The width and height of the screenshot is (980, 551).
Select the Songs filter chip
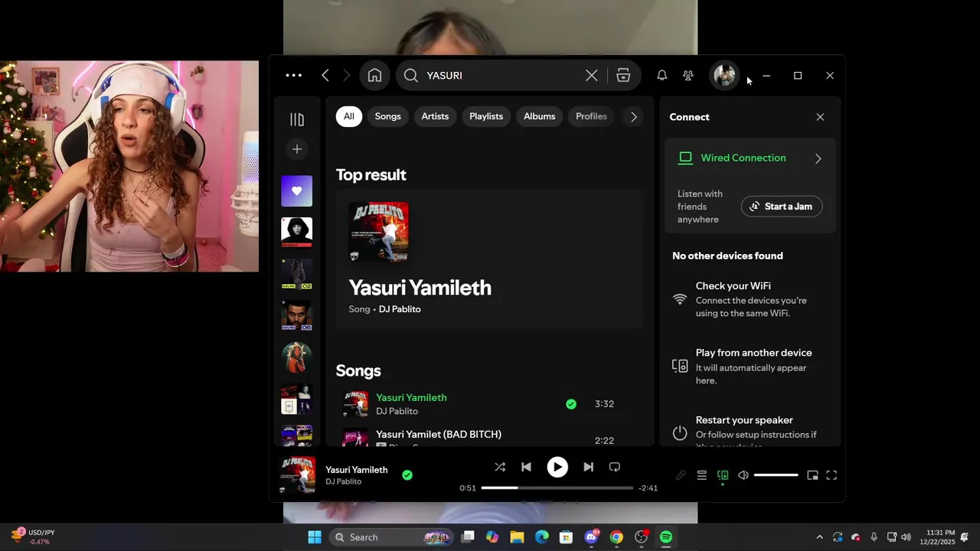click(387, 116)
